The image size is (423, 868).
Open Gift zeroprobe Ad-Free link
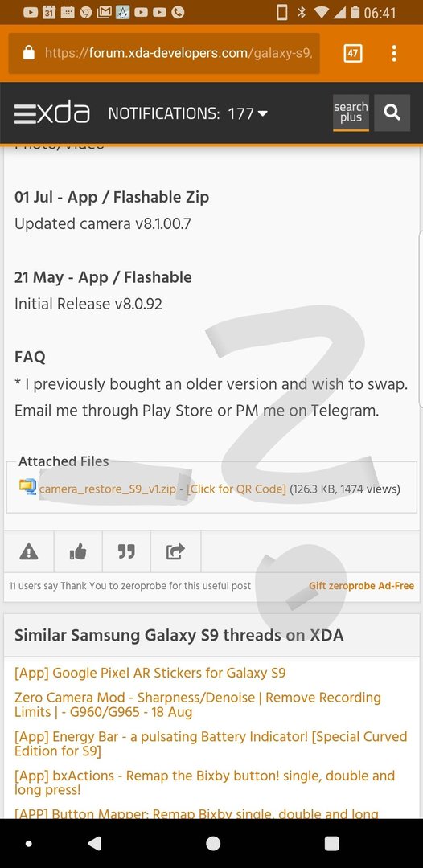(x=362, y=586)
